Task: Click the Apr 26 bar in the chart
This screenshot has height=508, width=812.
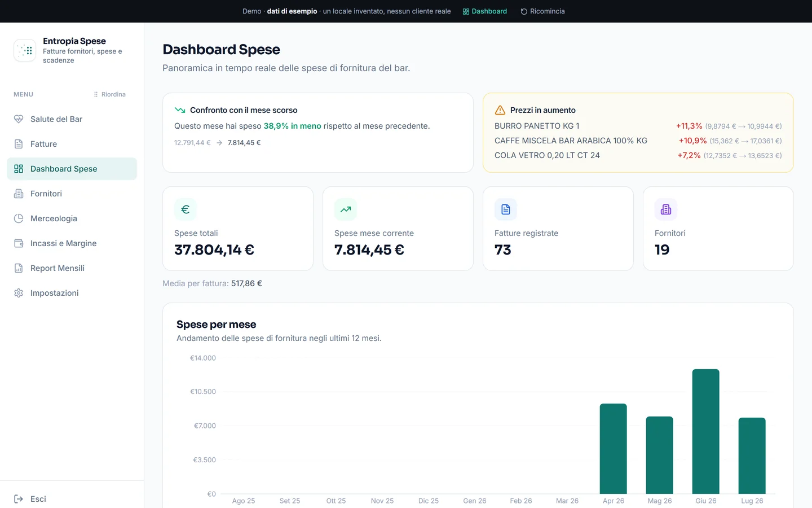Action: 614,449
